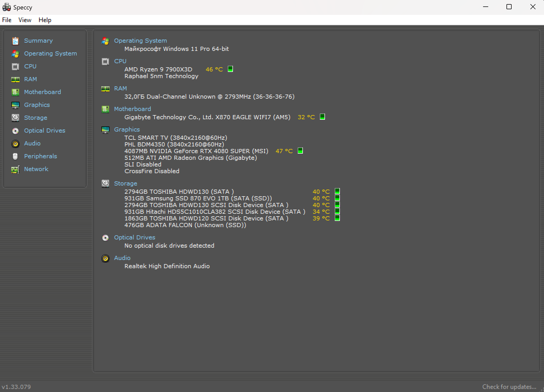Open the Optical Drives section in sidebar
The width and height of the screenshot is (544, 392).
pyautogui.click(x=44, y=130)
